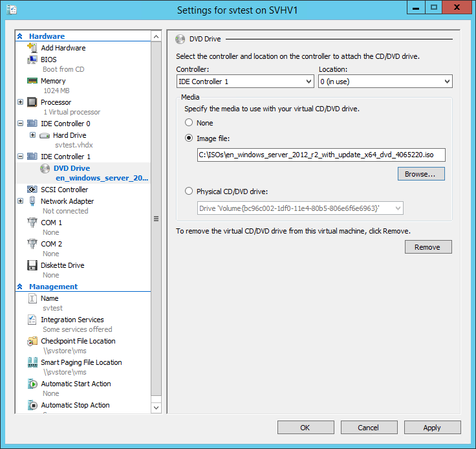Expand the Processor tree node
The height and width of the screenshot is (449, 476).
tap(20, 102)
